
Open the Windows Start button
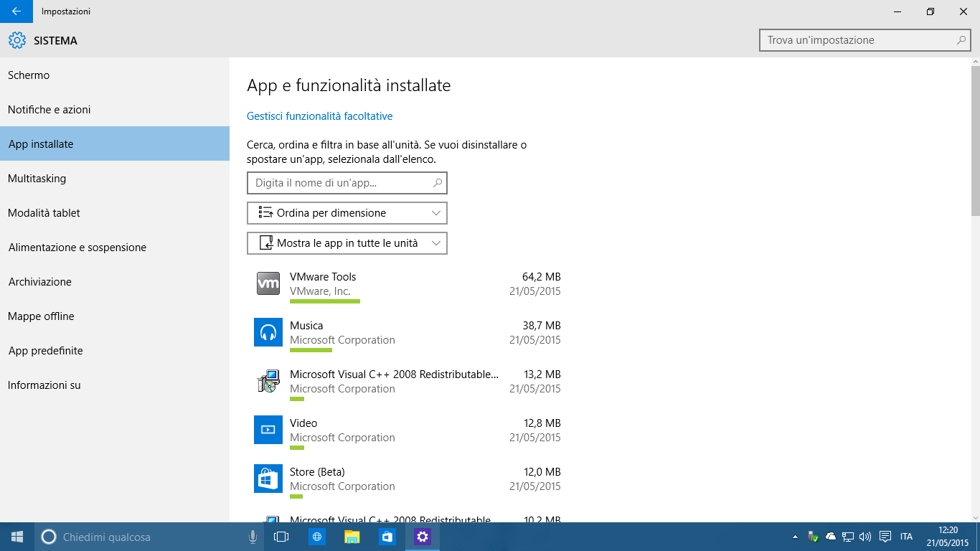click(x=17, y=537)
